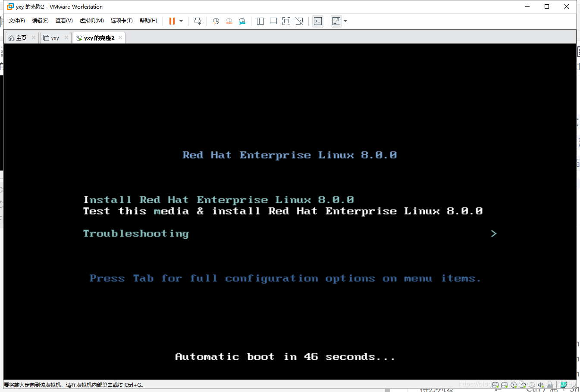This screenshot has width=580, height=392.
Task: Click the status bar Ctrl+G input hint
Action: (74, 385)
